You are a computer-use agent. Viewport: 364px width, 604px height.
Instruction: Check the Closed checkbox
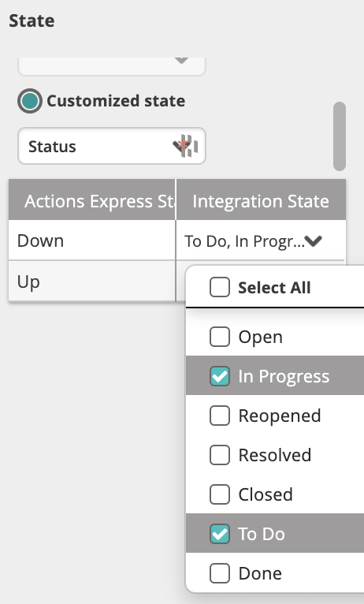(220, 494)
